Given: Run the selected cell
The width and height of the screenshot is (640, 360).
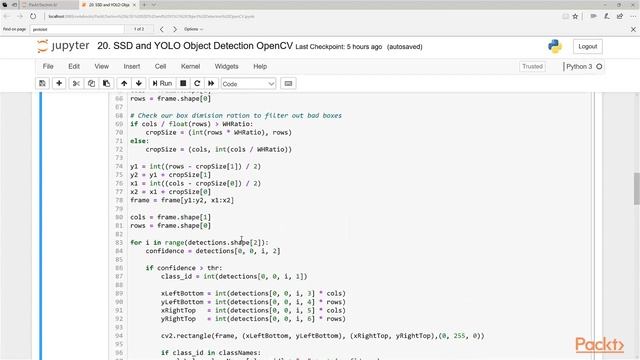Looking at the screenshot, I should click(x=162, y=83).
